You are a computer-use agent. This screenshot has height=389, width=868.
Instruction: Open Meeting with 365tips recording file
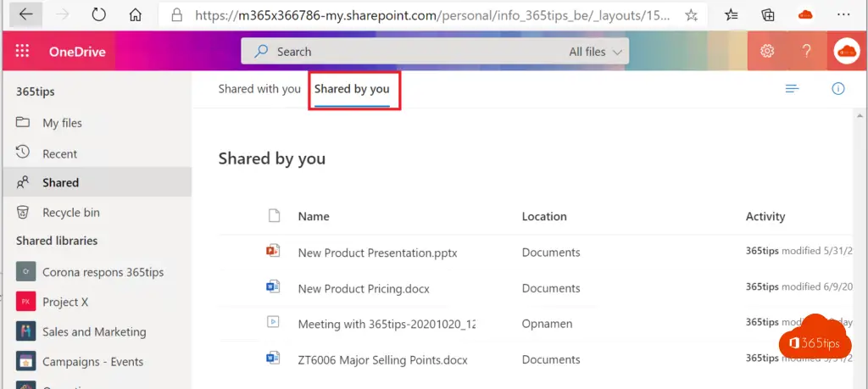pyautogui.click(x=387, y=325)
